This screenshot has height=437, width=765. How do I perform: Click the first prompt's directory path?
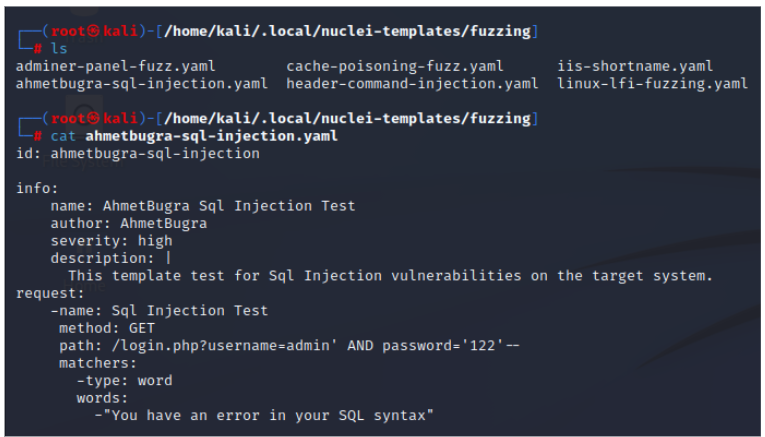pos(347,31)
